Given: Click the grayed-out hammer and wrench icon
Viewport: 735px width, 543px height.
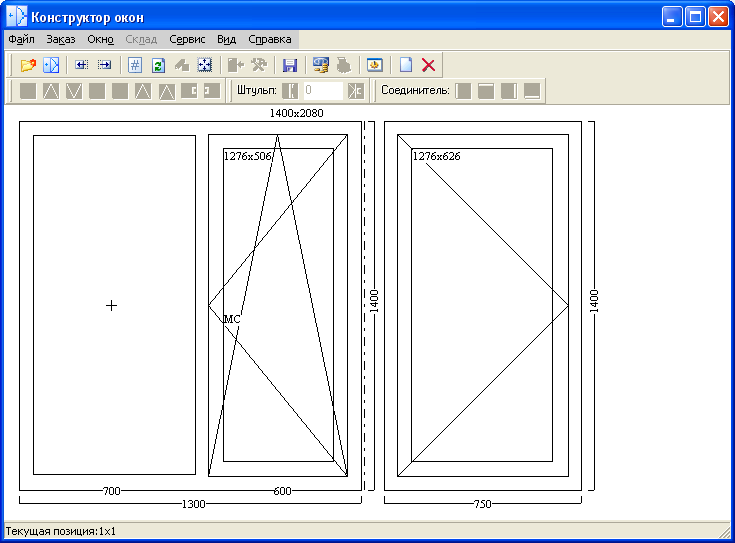Looking at the screenshot, I should [259, 65].
